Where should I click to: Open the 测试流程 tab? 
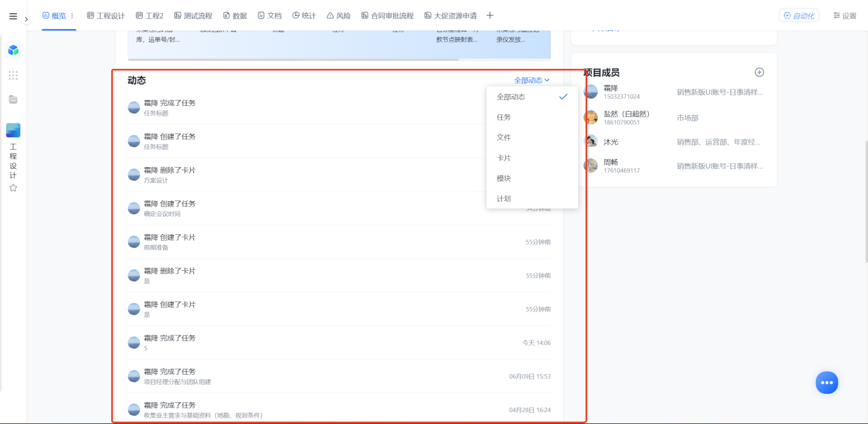click(x=193, y=16)
